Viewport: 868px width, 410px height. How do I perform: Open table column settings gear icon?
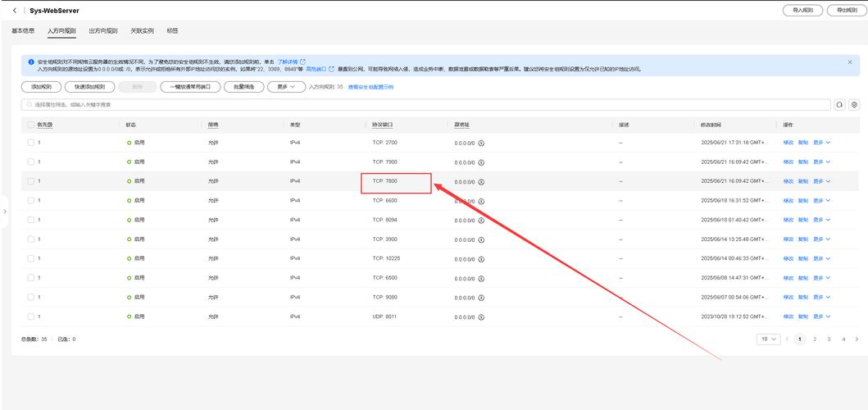click(x=855, y=105)
